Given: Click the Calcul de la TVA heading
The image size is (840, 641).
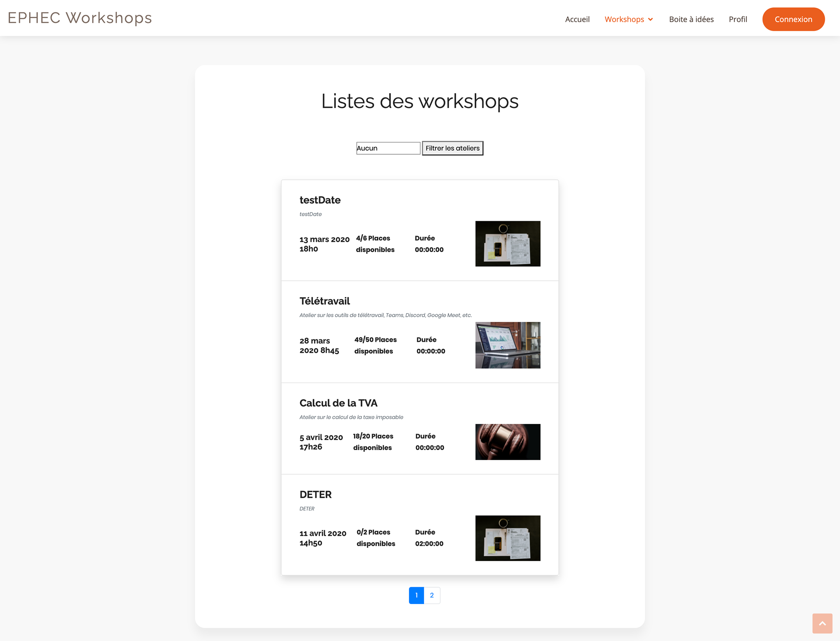Looking at the screenshot, I should point(338,403).
